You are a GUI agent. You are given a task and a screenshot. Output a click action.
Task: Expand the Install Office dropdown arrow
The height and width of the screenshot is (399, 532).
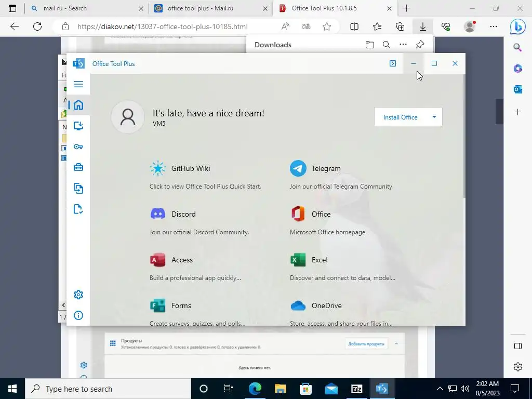pyautogui.click(x=434, y=117)
